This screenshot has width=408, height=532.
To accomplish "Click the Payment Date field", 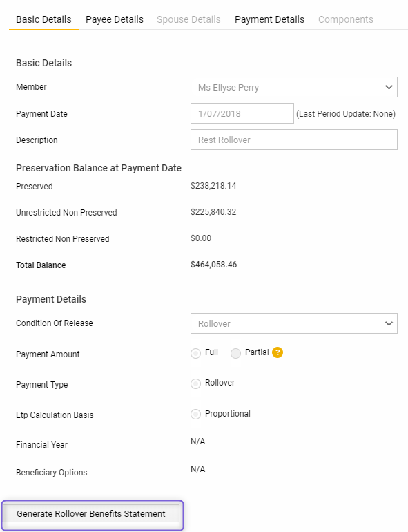I will point(242,113).
